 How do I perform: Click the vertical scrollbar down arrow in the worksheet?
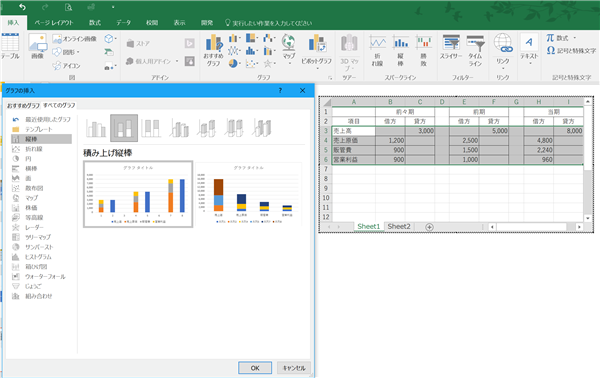click(x=588, y=218)
